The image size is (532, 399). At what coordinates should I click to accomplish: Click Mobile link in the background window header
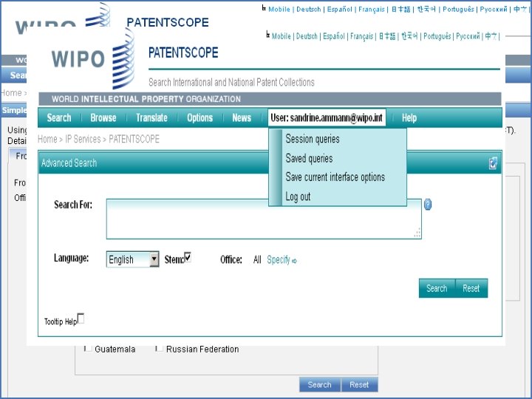(x=279, y=9)
